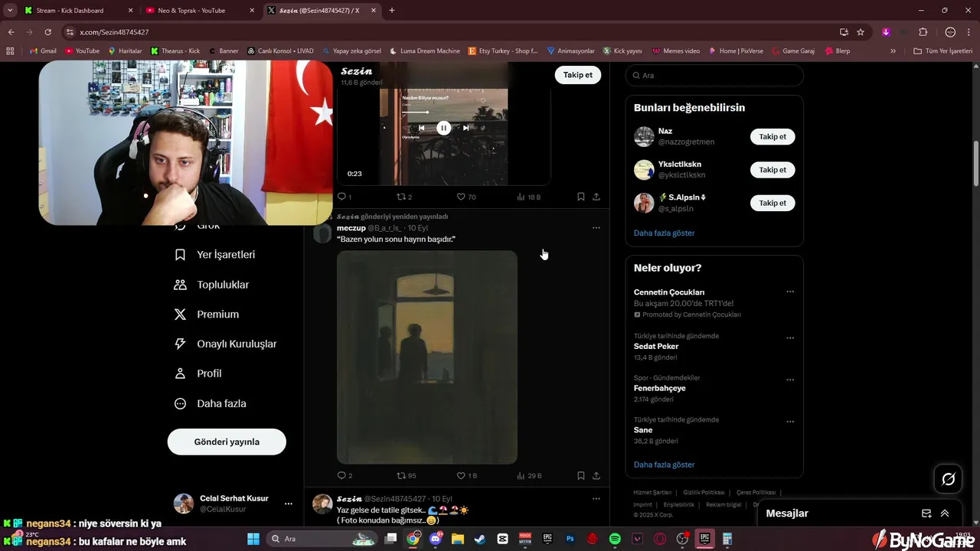Screen dimensions: 980x551
Task: Open more options for meczup post
Action: 596,228
